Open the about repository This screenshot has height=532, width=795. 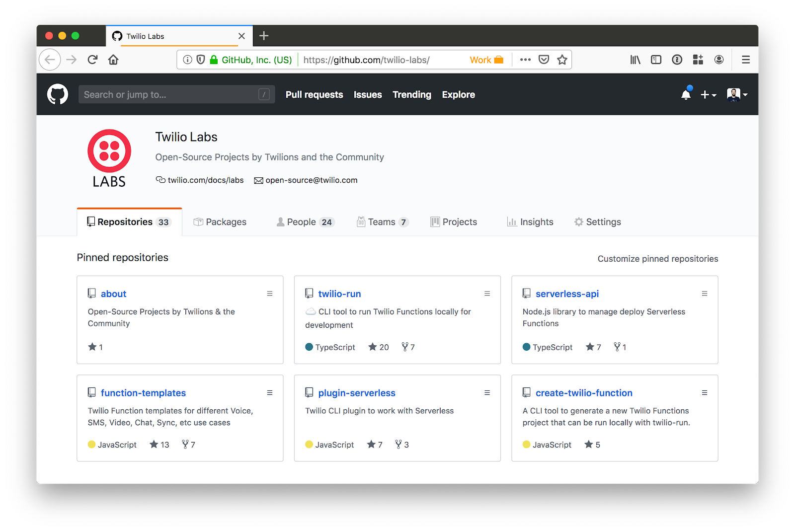[113, 294]
